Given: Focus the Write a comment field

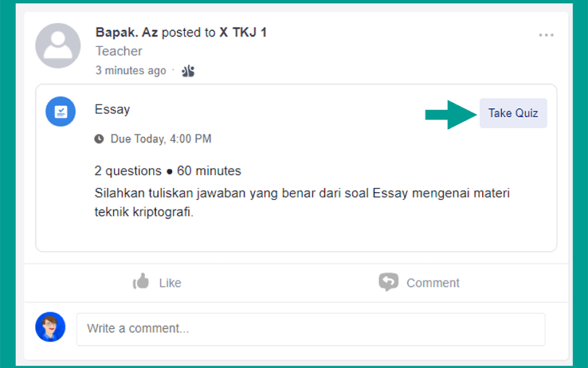Looking at the screenshot, I should [x=311, y=329].
